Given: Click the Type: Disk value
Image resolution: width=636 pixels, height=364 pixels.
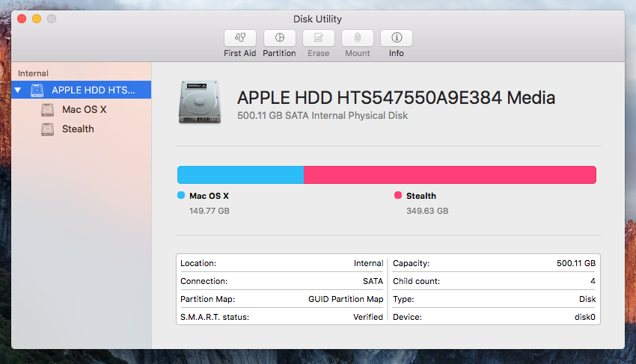Looking at the screenshot, I should click(x=587, y=299).
